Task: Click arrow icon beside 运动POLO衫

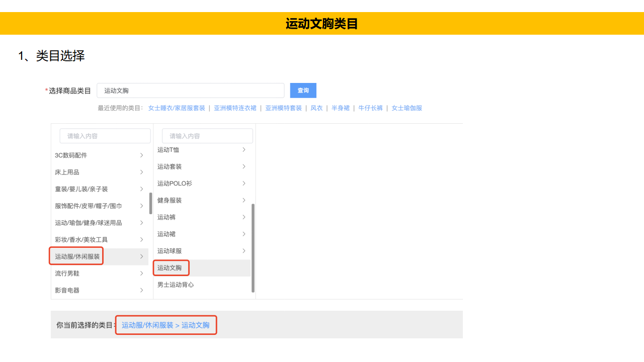Action: [x=244, y=184]
